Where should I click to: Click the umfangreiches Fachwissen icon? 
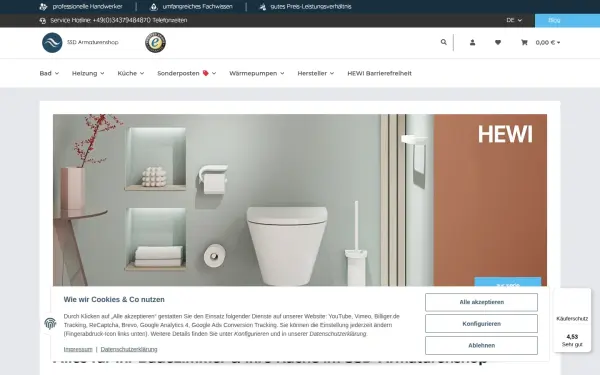[153, 7]
